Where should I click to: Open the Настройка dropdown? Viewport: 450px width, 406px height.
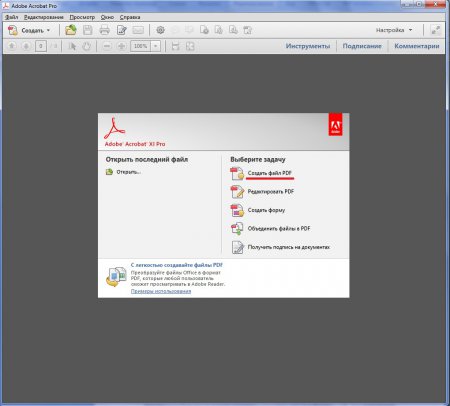[x=394, y=30]
